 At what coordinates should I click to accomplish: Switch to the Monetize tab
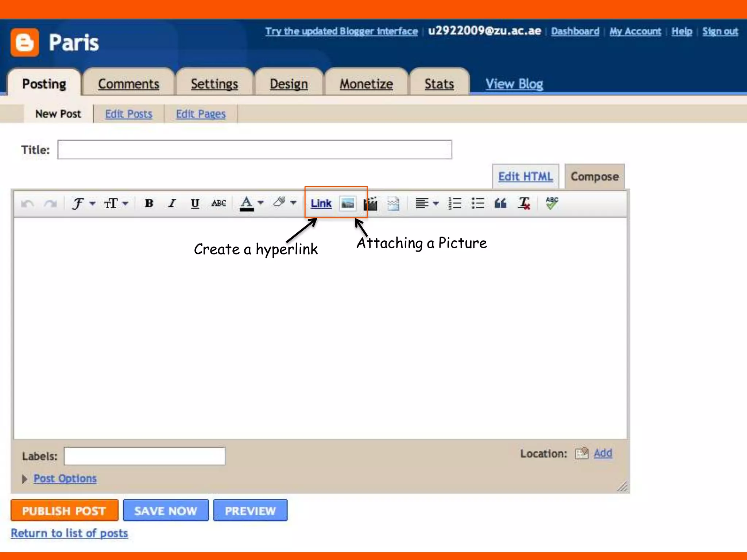tap(366, 83)
